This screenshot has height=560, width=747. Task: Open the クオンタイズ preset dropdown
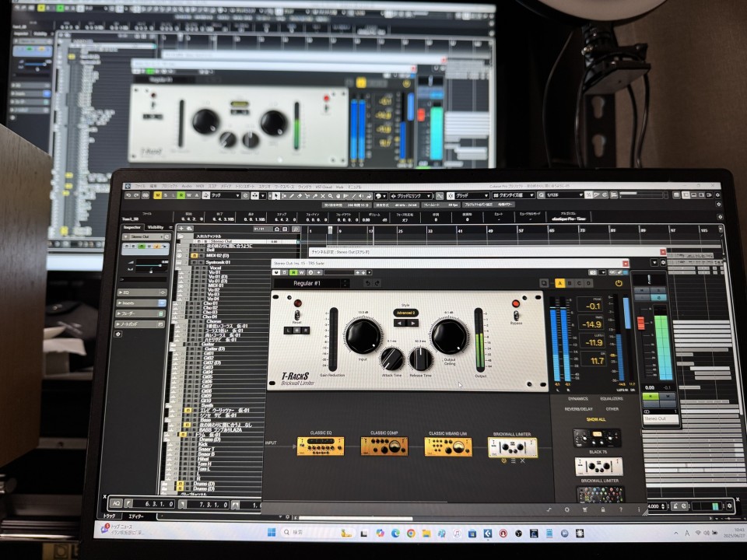pos(513,196)
